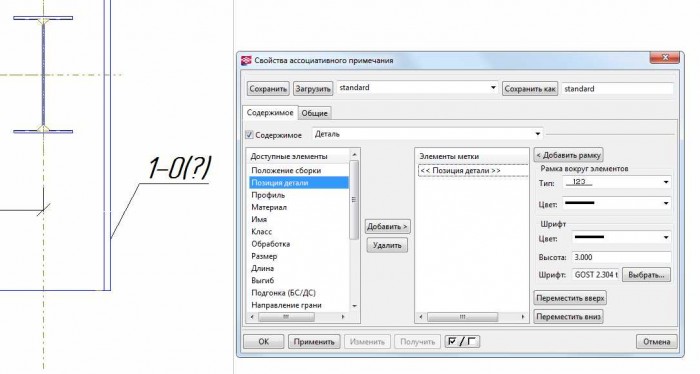Image resolution: width=700 pixels, height=374 pixels.
Task: Click the Выбрать... font button
Action: [x=646, y=275]
